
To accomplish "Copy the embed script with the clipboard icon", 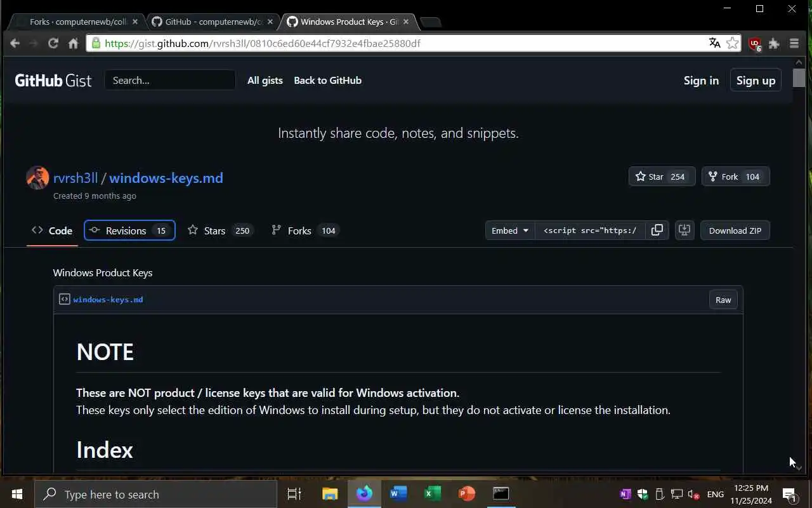I will (657, 231).
